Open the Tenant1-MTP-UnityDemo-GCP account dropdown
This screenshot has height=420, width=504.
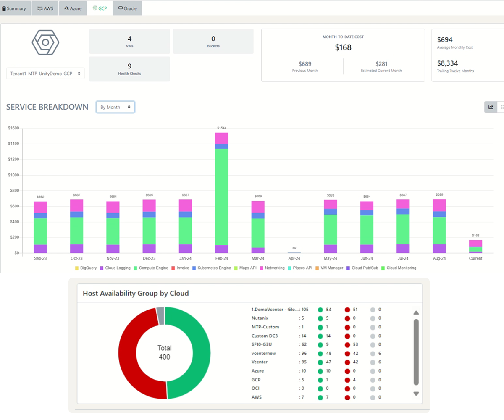45,73
